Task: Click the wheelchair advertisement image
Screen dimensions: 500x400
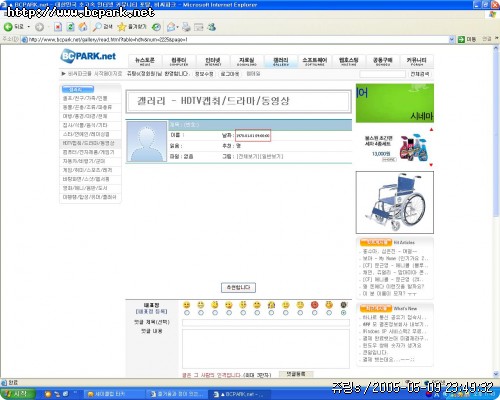Action: [395, 202]
